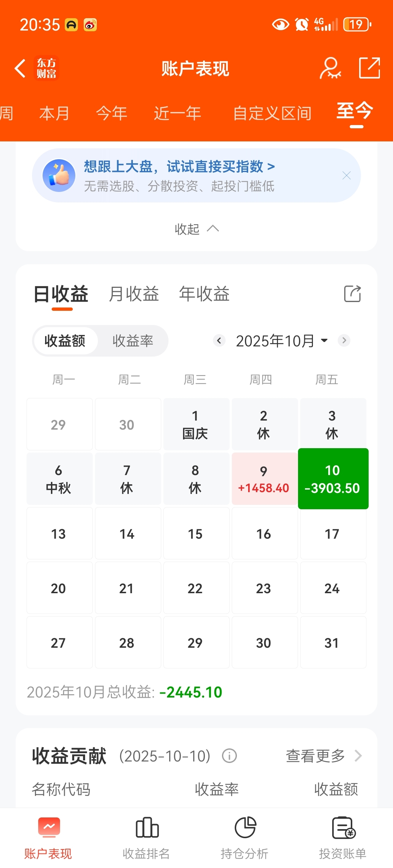This screenshot has height=868, width=393.
Task: Select the 近一年 period tab
Action: (x=178, y=113)
